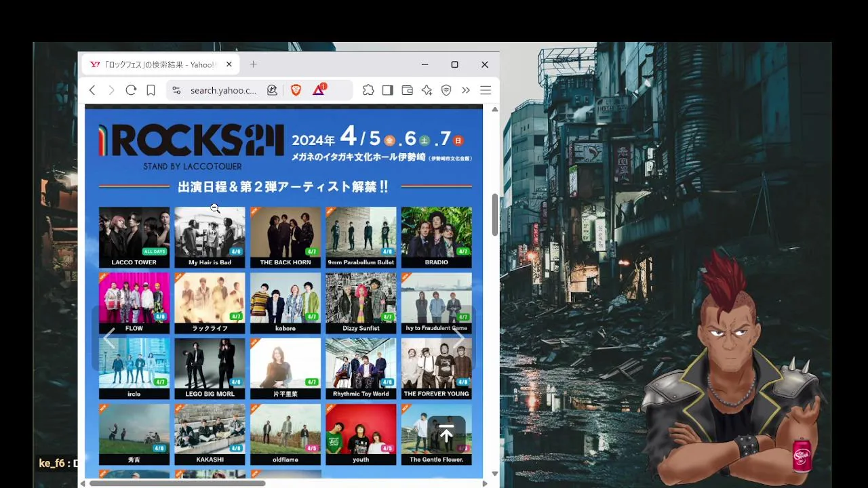Open Brave Rewards triangle icon
Screen dimensions: 868x488
click(319, 90)
